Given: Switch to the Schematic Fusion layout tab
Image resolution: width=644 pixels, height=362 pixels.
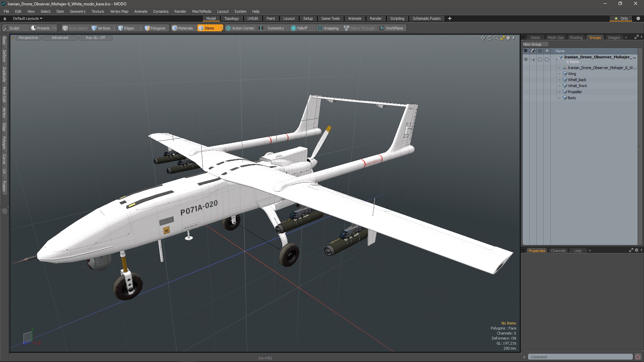Looking at the screenshot, I should pyautogui.click(x=427, y=18).
